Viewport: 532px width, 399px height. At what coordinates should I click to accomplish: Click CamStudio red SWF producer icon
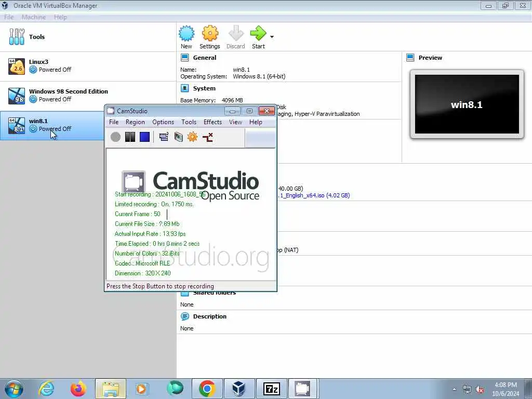207,137
